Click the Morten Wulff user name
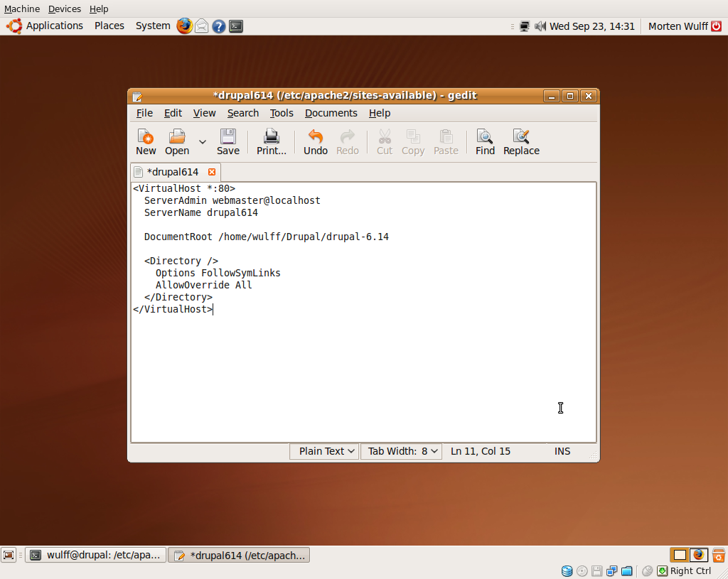Image resolution: width=728 pixels, height=579 pixels. pyautogui.click(x=678, y=26)
